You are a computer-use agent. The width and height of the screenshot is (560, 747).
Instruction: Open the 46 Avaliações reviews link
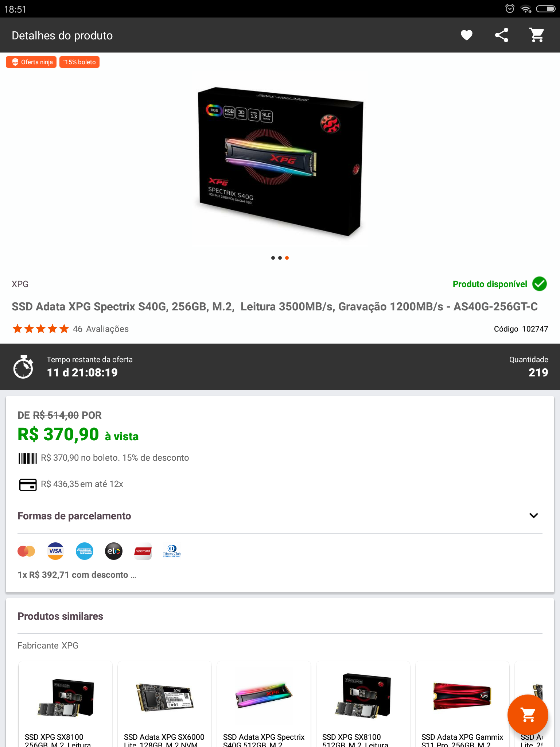coord(101,329)
